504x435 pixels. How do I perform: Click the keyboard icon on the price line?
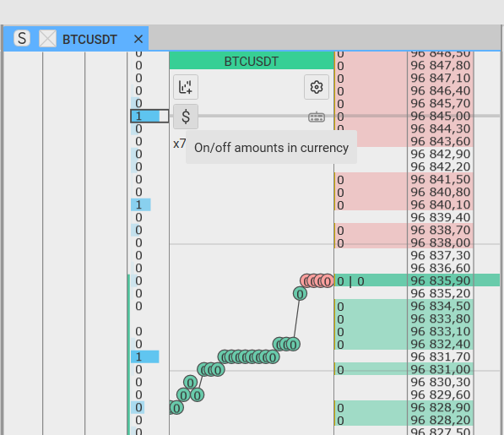317,117
